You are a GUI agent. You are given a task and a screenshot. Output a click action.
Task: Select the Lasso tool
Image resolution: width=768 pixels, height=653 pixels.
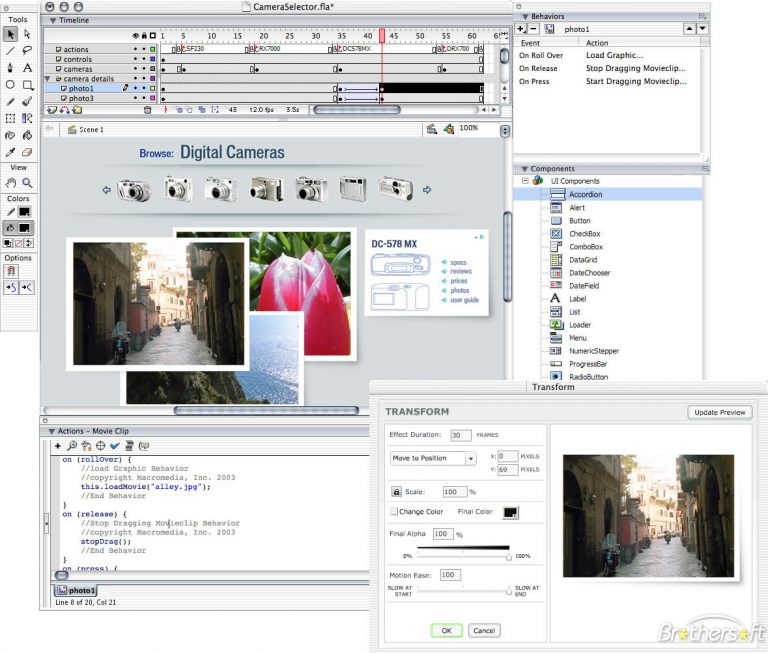[x=27, y=50]
